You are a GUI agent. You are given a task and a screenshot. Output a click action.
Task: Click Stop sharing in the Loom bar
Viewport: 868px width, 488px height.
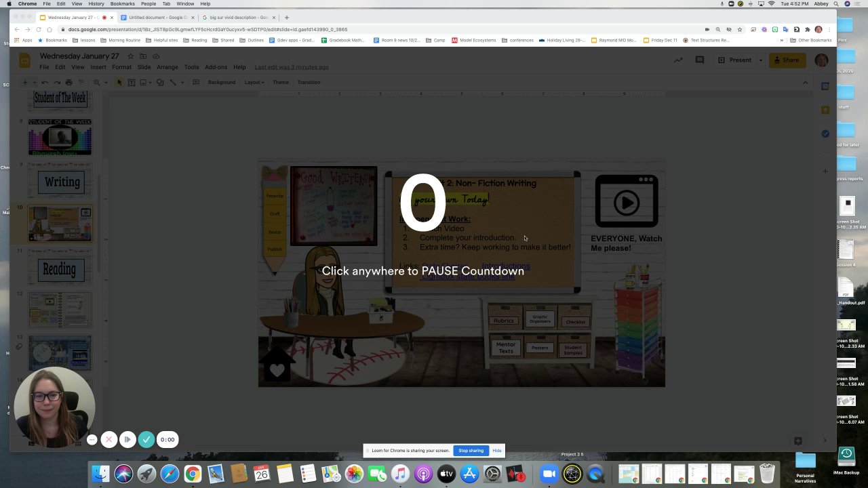coord(471,451)
